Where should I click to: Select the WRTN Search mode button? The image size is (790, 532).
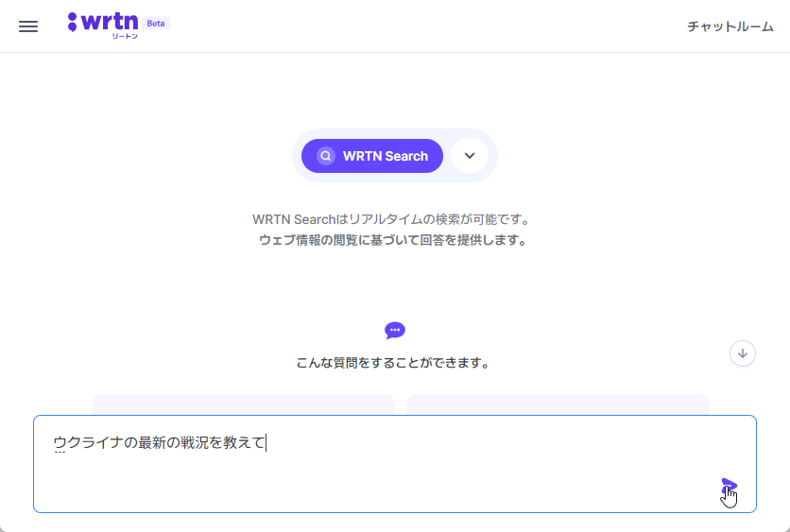(371, 156)
